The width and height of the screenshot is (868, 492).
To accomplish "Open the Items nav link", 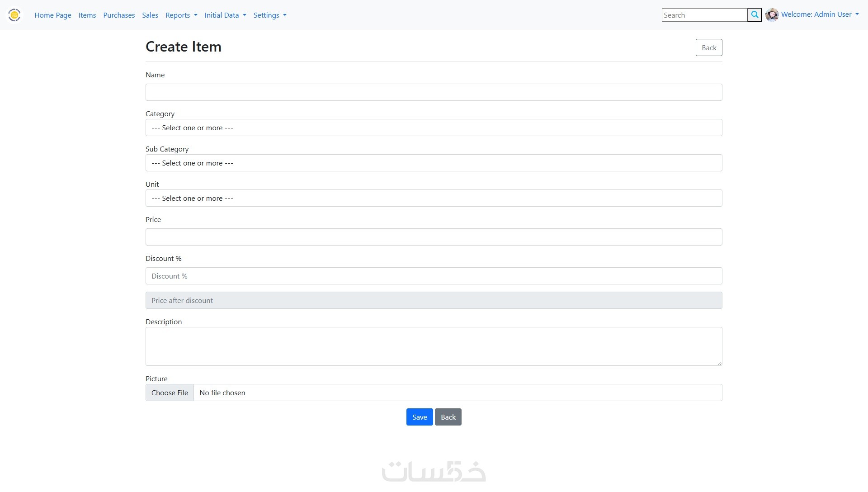I will click(87, 15).
